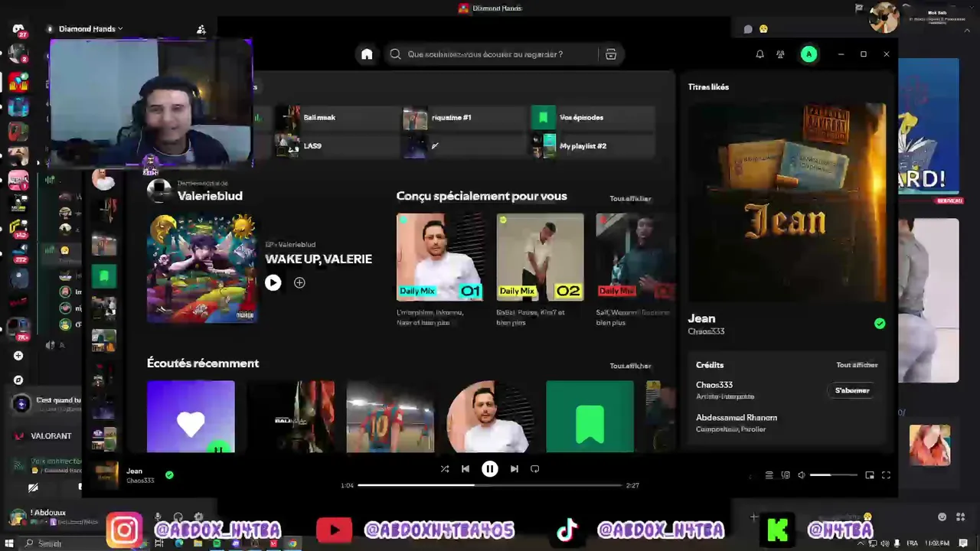Viewport: 980px width, 551px height.
Task: Go to Spotify Home via house icon
Action: tap(367, 54)
